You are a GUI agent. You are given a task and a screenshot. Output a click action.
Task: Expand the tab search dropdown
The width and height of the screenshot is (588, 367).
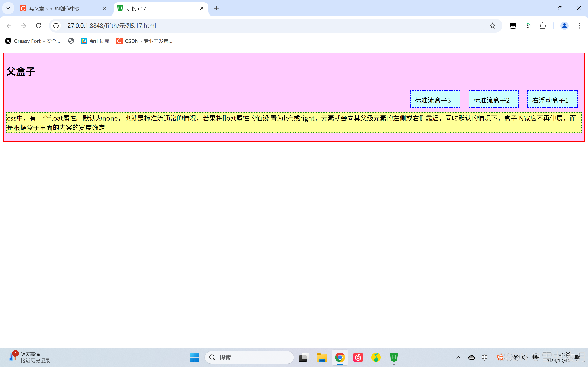click(8, 8)
